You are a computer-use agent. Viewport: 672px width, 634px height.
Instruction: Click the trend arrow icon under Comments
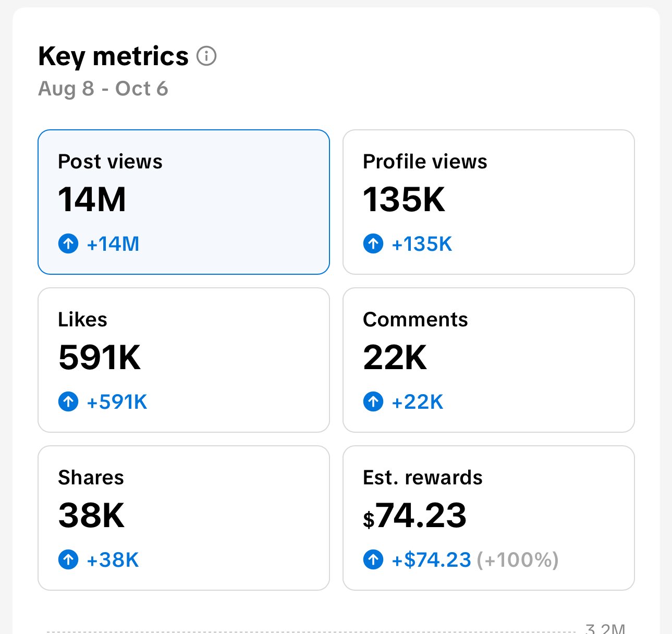click(373, 401)
